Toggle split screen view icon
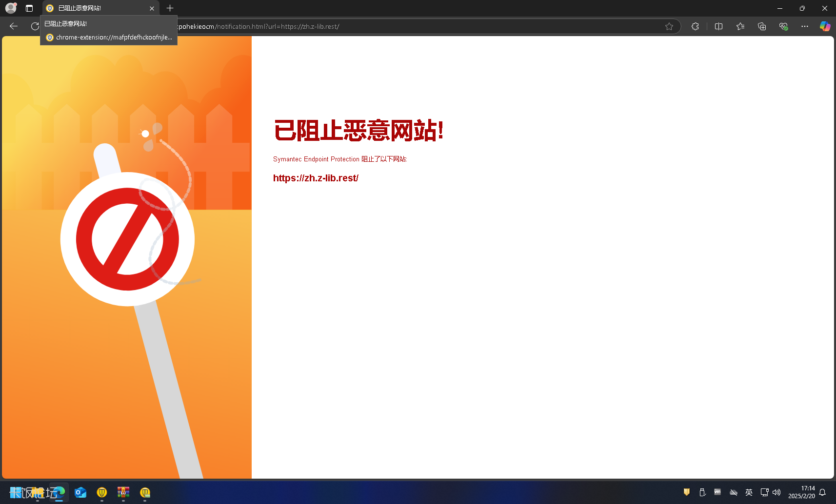 tap(718, 26)
